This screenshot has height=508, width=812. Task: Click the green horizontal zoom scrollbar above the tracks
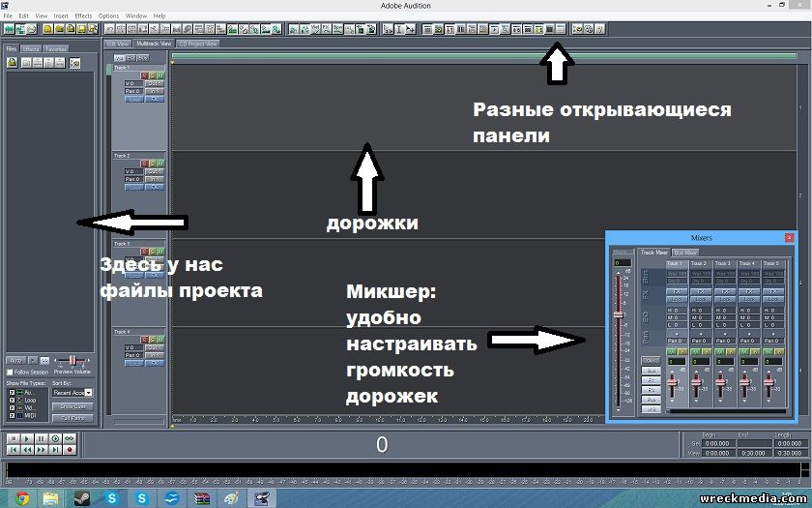[x=483, y=56]
